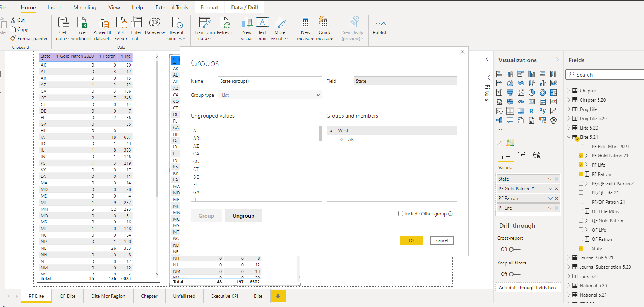
Task: Tick the Include Other group checkbox
Action: tap(401, 213)
